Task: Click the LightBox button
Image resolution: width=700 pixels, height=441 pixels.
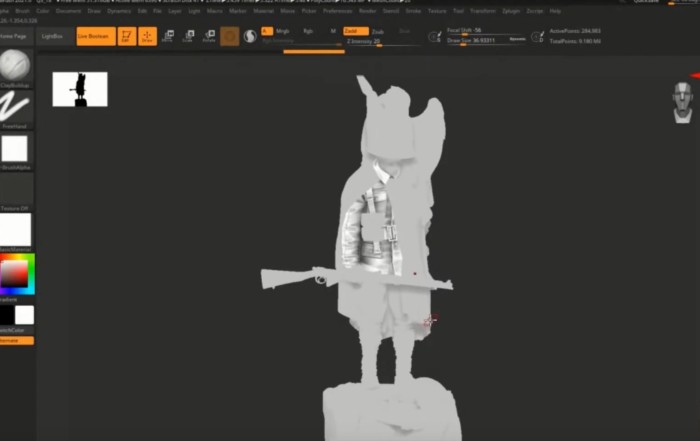Action: (x=50, y=36)
